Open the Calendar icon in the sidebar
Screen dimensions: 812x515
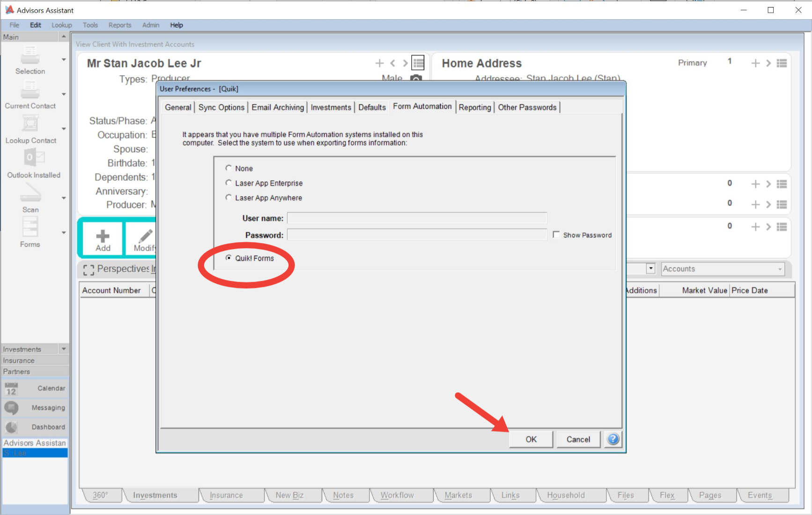[x=11, y=389]
